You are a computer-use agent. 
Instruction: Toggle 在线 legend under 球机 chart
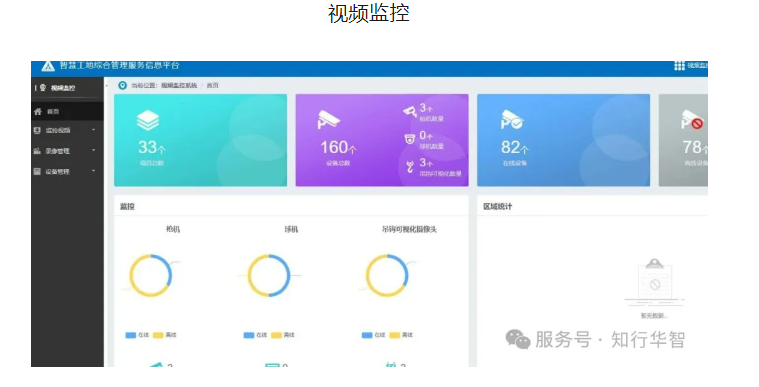[256, 335]
